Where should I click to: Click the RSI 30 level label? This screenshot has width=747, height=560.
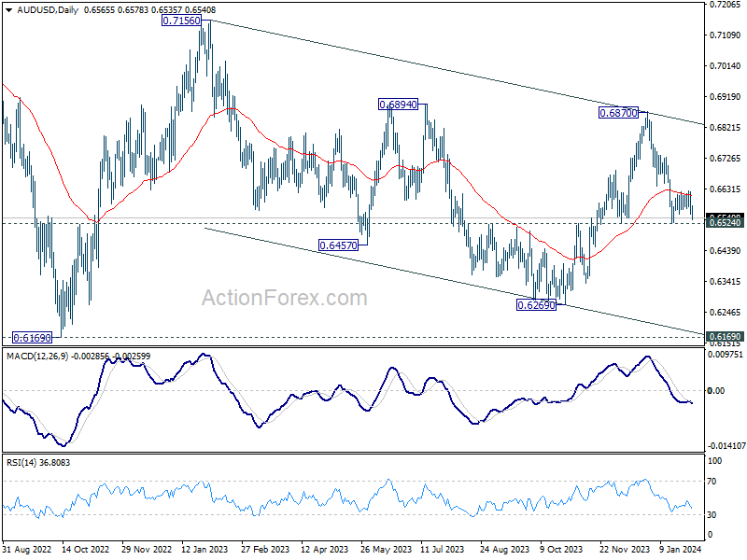click(x=712, y=515)
